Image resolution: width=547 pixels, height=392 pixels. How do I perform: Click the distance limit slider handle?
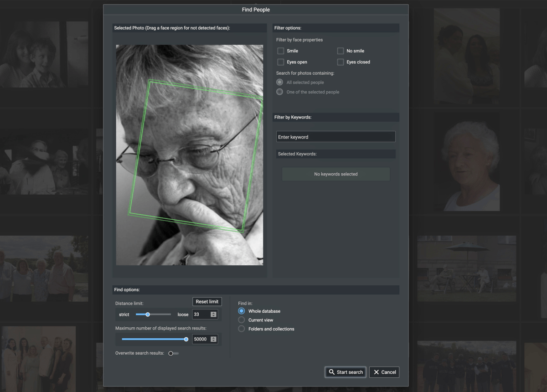point(147,314)
